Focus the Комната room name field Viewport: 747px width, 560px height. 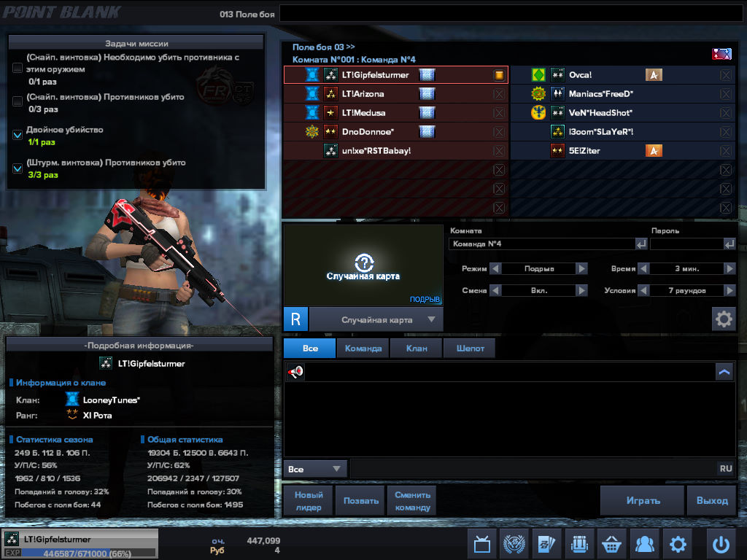coord(542,244)
